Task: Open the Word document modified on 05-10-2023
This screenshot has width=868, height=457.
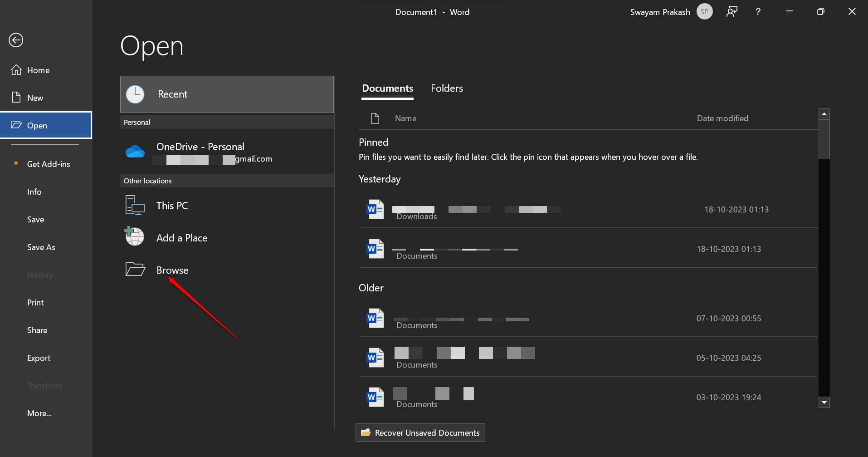Action: coord(499,358)
